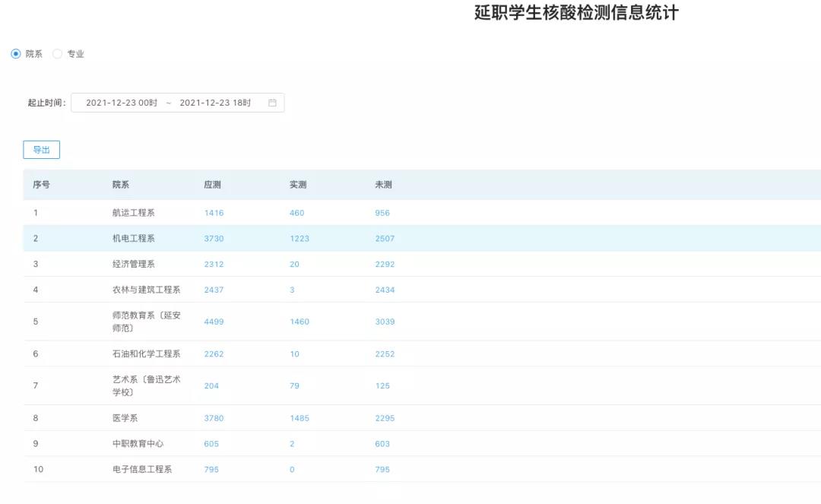Screen dimensions: 821x504
Task: Open 应测 value 4499 for 师范教育系
Action: (x=214, y=322)
